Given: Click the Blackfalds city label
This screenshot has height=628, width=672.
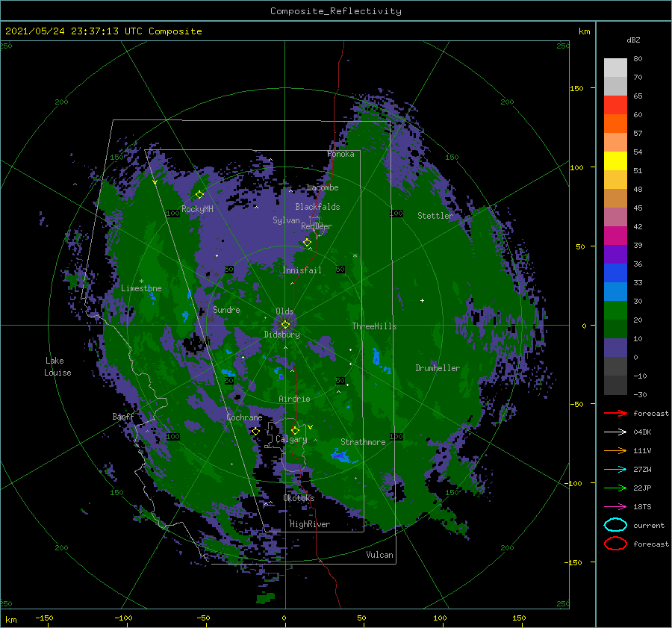Looking at the screenshot, I should coord(317,207).
